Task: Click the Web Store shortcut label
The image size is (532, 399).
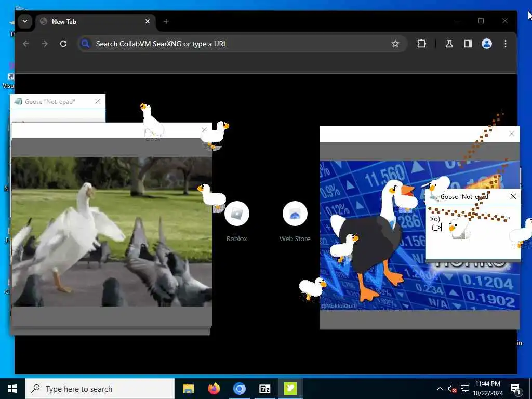Action: [295, 239]
